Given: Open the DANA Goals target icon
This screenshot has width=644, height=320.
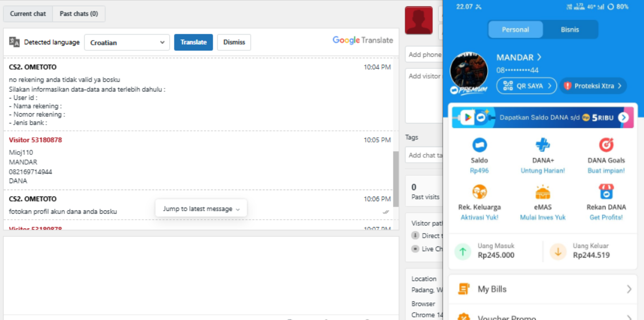Looking at the screenshot, I should click(x=606, y=145).
